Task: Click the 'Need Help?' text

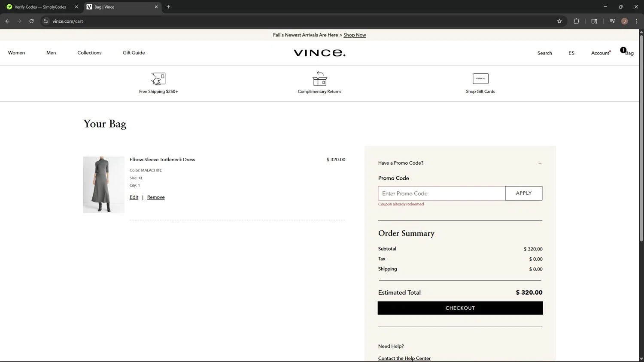Action: [391, 347]
